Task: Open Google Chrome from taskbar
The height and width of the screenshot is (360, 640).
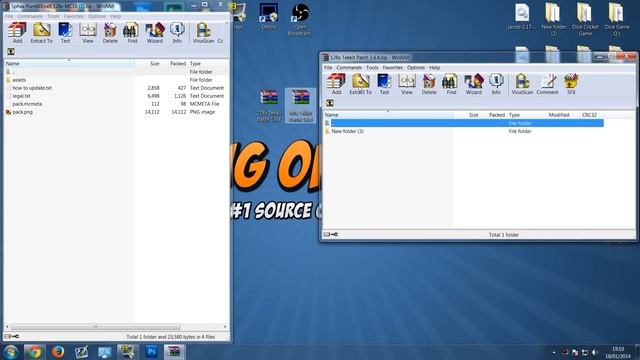Action: tap(34, 351)
